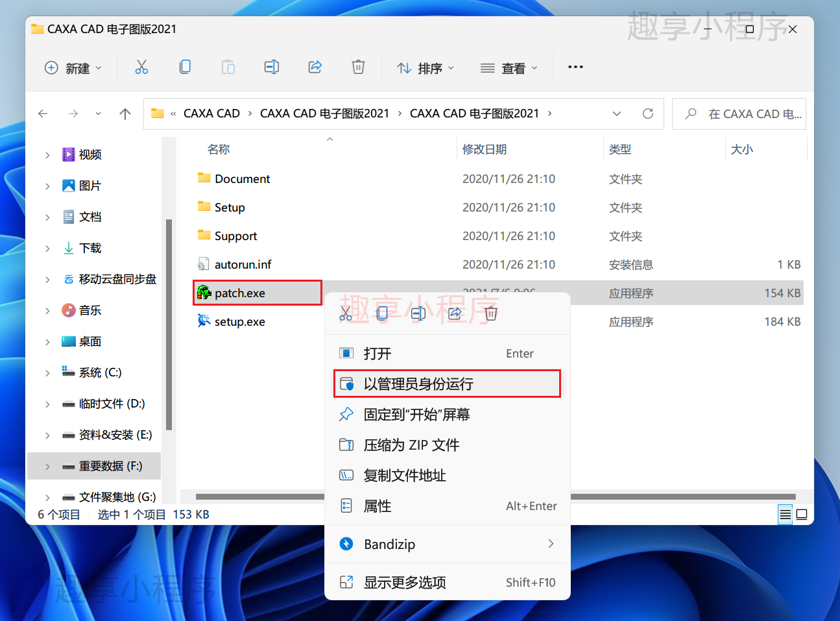This screenshot has width=840, height=621.
Task: Choose Copy file path entry
Action: (448, 475)
